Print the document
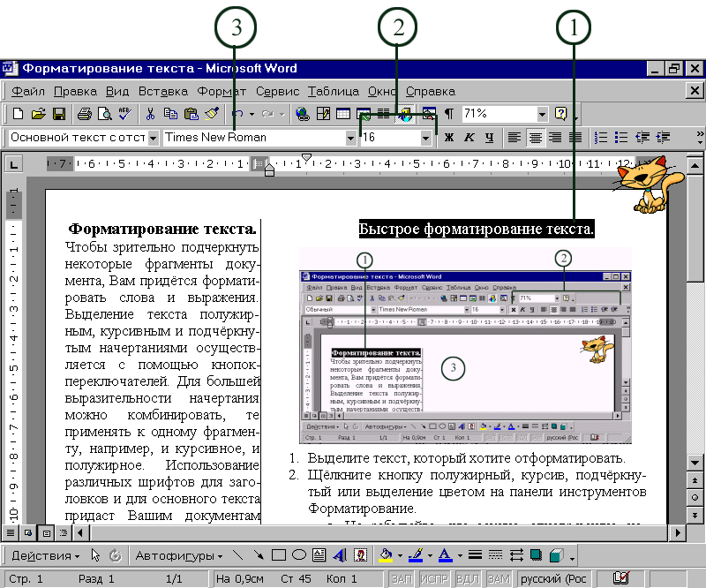Image resolution: width=706 pixels, height=588 pixels. click(84, 114)
